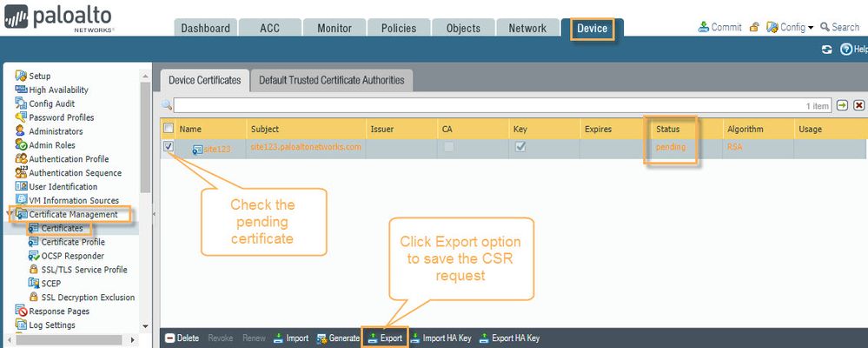Click the Commit link
This screenshot has width=868, height=348.
[x=719, y=27]
